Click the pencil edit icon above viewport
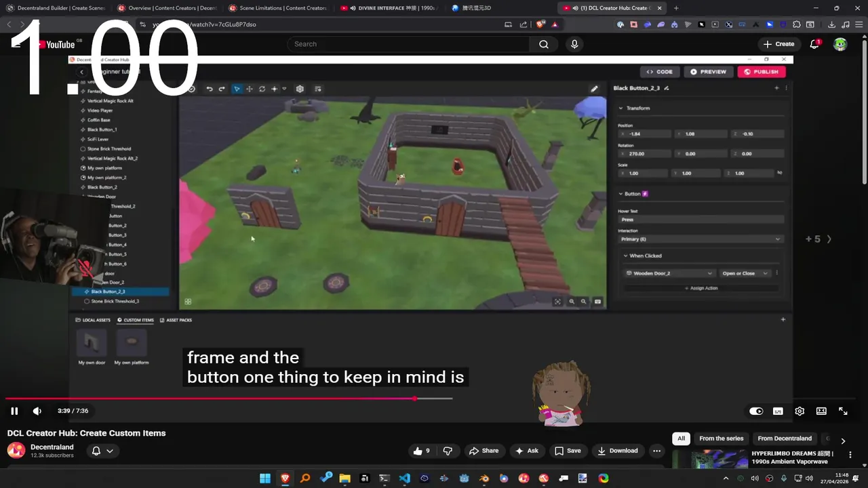 tap(594, 89)
